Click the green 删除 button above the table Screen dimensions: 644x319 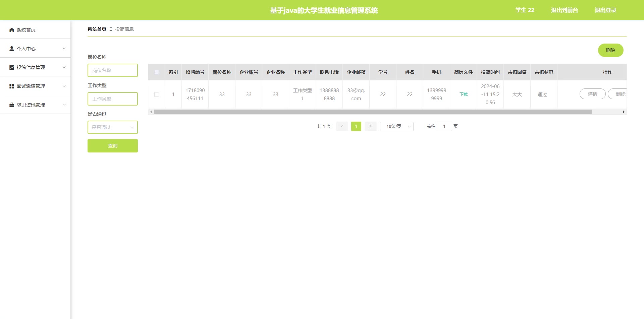pyautogui.click(x=610, y=50)
